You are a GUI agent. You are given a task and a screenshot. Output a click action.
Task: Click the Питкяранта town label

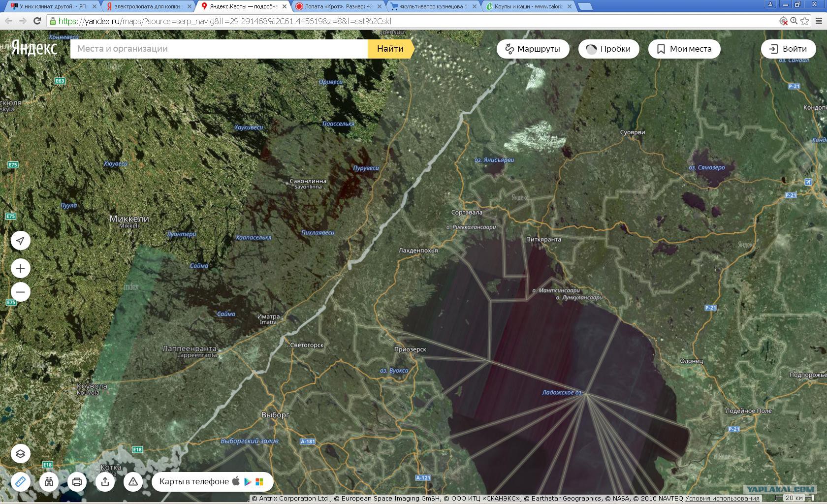coord(543,239)
